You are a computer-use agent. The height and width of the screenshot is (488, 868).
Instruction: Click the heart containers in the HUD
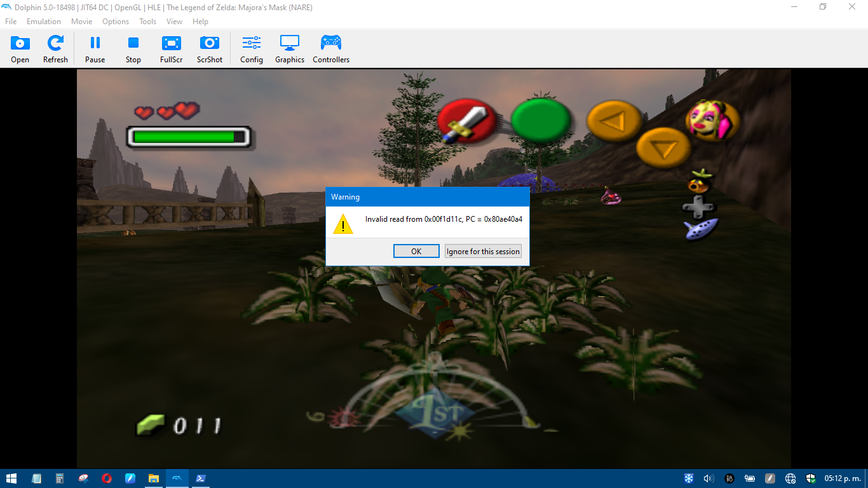click(x=167, y=111)
